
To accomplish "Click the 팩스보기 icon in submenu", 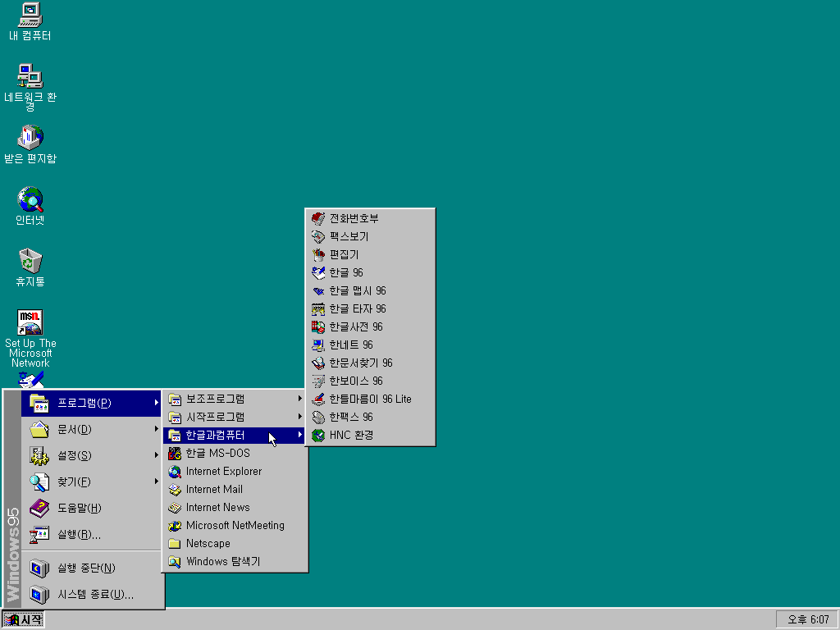I will point(318,236).
